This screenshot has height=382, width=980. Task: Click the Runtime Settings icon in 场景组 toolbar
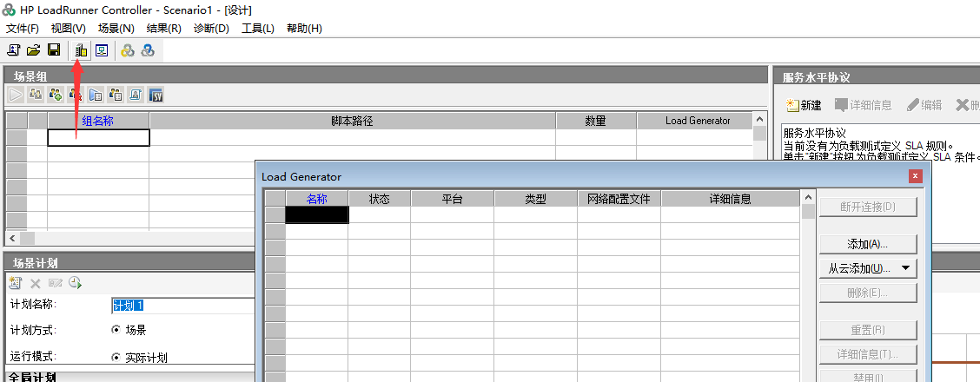pos(96,95)
